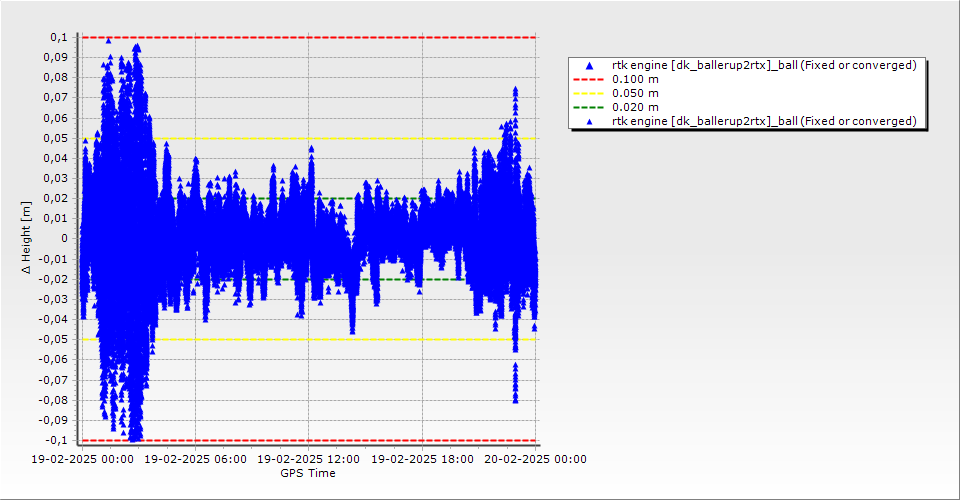Screen dimensions: 960x500
Task: Click the 0,09 y-axis label
Action: 56,58
